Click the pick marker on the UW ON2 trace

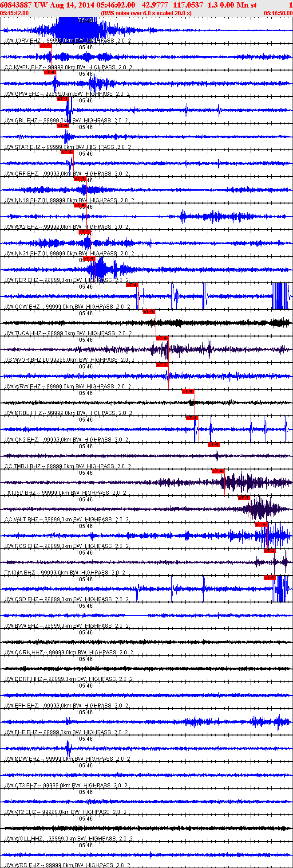[192, 418]
